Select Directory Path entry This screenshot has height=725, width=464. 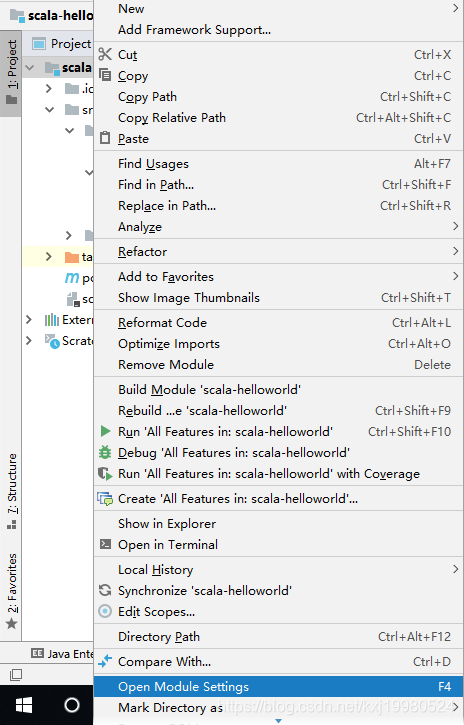pyautogui.click(x=279, y=636)
